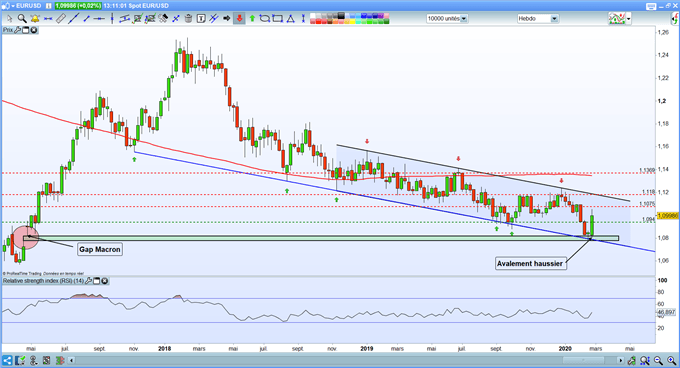The height and width of the screenshot is (368, 680).
Task: Open RSI indicator settings wrench
Action: click(x=88, y=281)
